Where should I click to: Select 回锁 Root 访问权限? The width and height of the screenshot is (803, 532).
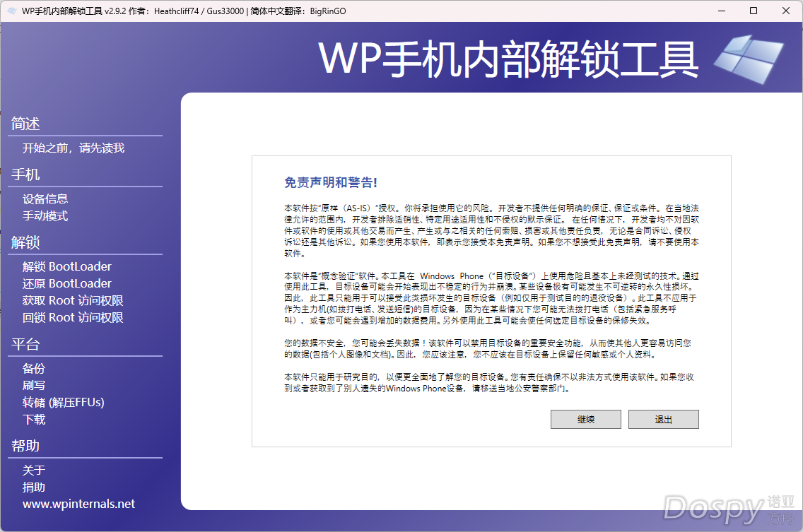click(72, 317)
